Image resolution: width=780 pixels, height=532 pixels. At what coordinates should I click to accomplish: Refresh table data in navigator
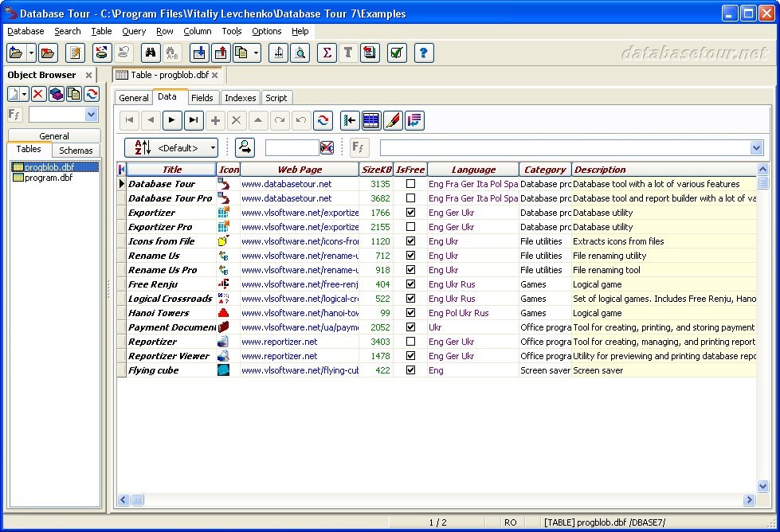coord(323,120)
